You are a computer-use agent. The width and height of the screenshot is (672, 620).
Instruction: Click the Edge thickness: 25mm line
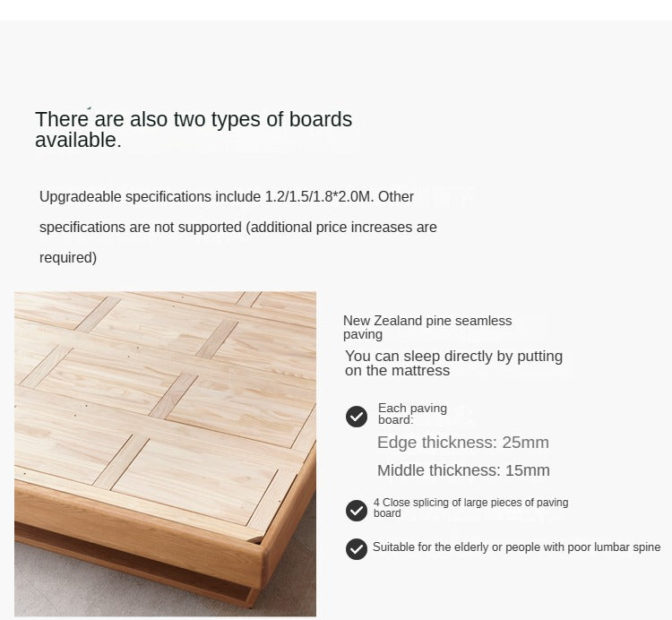point(462,443)
